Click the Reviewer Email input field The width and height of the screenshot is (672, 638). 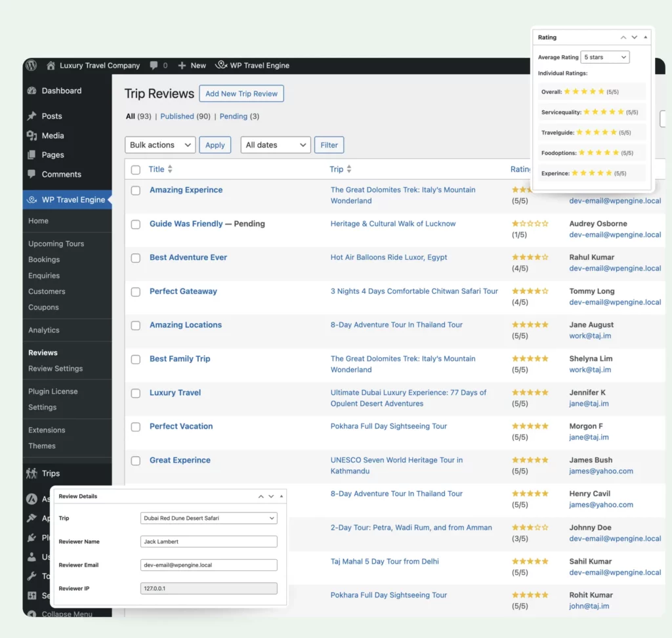pos(209,565)
